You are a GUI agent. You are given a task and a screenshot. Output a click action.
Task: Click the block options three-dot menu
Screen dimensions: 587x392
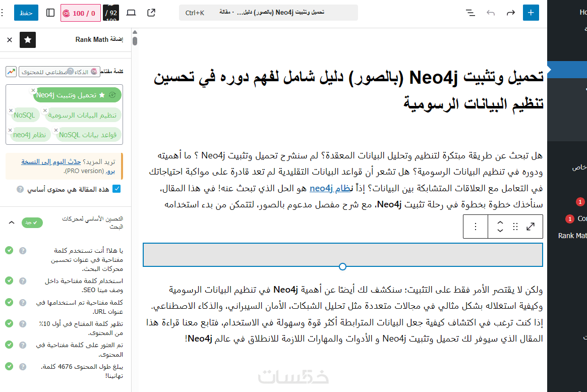tap(476, 227)
